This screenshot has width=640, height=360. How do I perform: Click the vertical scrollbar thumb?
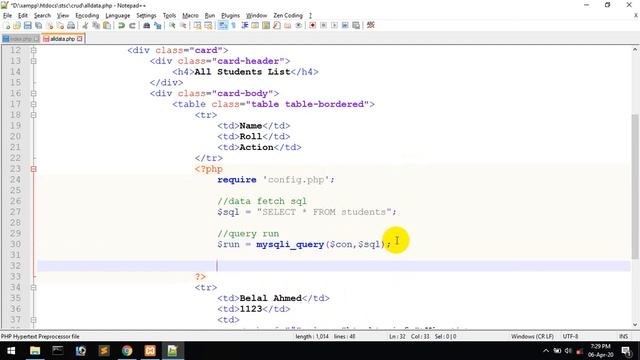click(x=635, y=186)
